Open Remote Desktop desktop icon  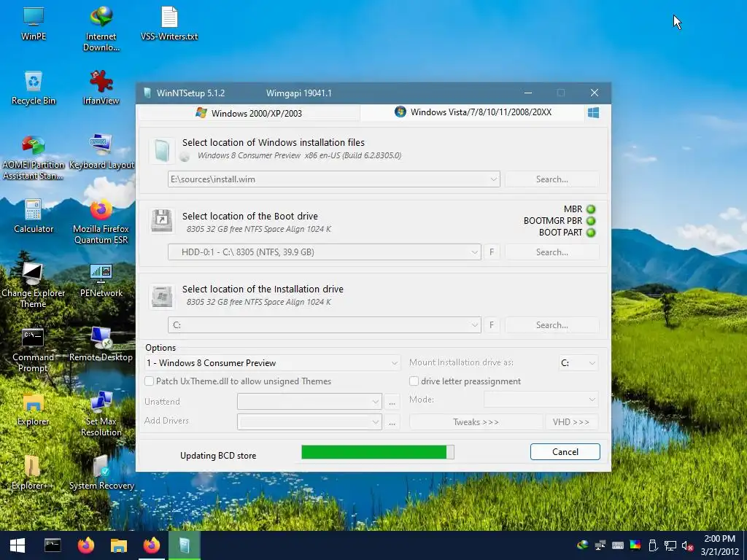click(x=101, y=344)
